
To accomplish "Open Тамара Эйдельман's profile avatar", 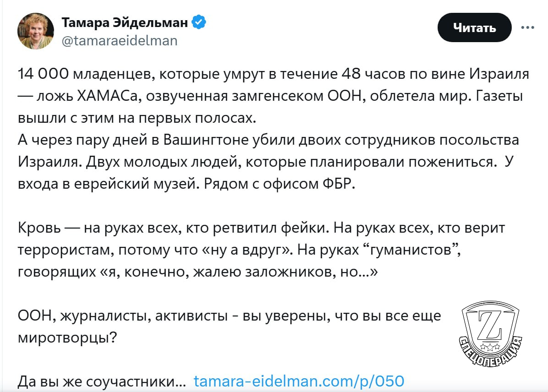I will (x=36, y=31).
